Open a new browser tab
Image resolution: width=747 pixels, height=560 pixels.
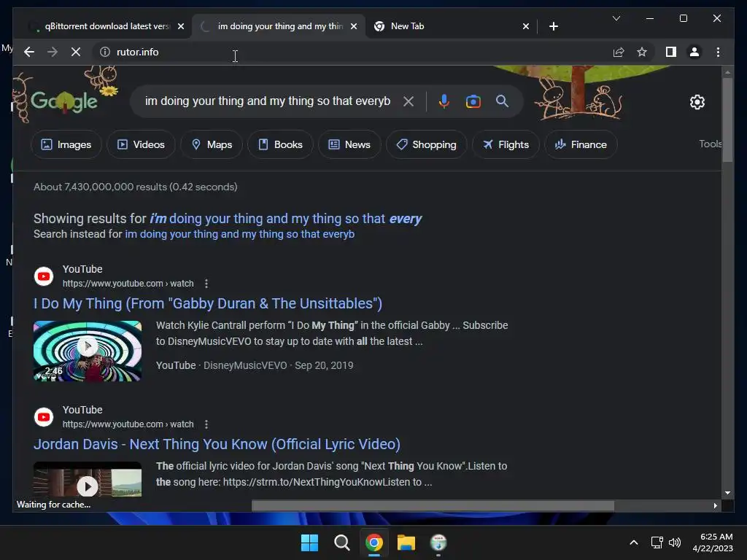coord(553,27)
